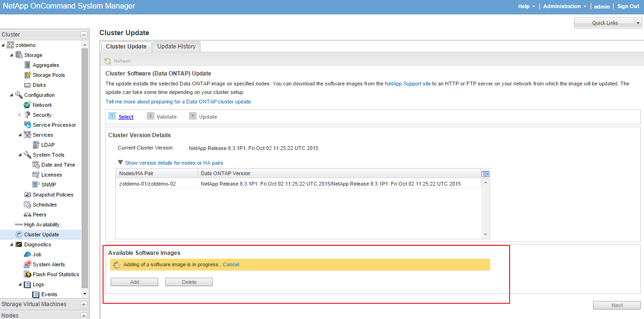Sign out of System Manager

point(628,6)
